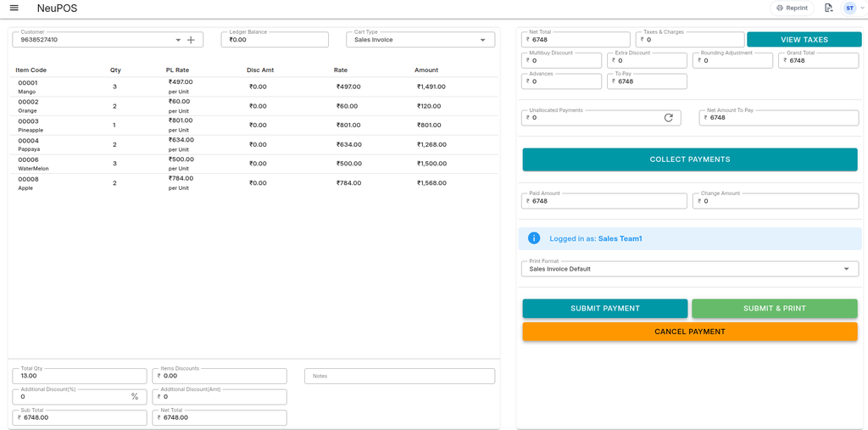Click the info icon in login banner
The width and height of the screenshot is (868, 430).
pos(534,238)
